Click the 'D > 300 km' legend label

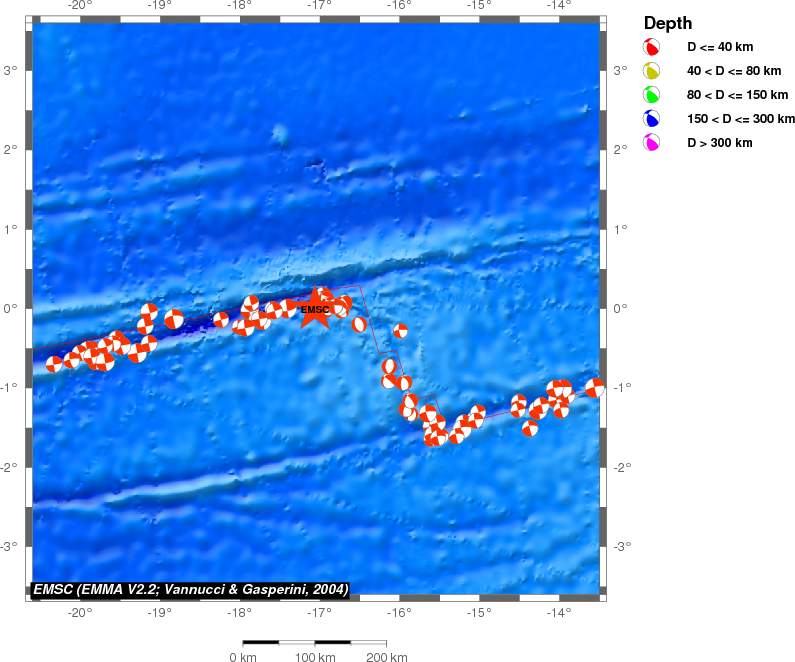coord(719,142)
